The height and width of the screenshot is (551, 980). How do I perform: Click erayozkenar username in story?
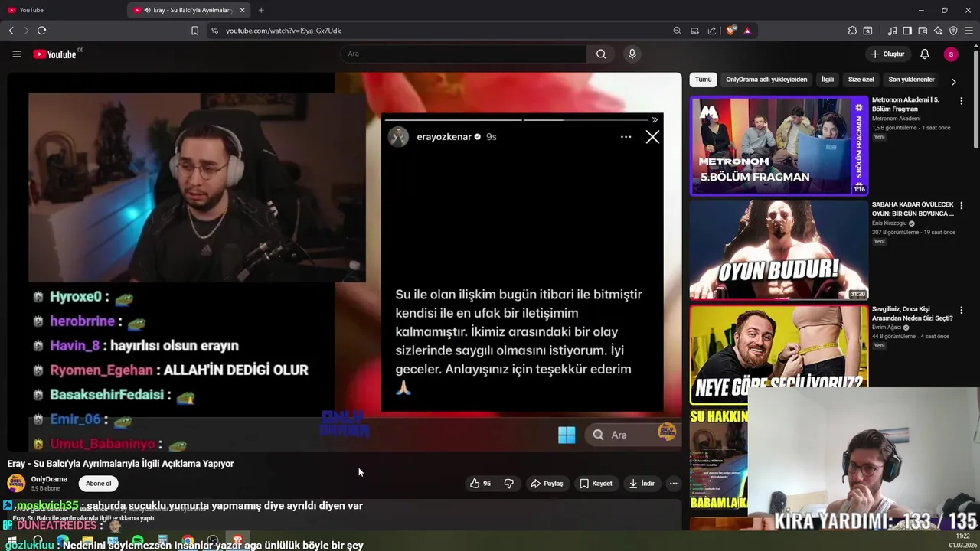pos(443,137)
